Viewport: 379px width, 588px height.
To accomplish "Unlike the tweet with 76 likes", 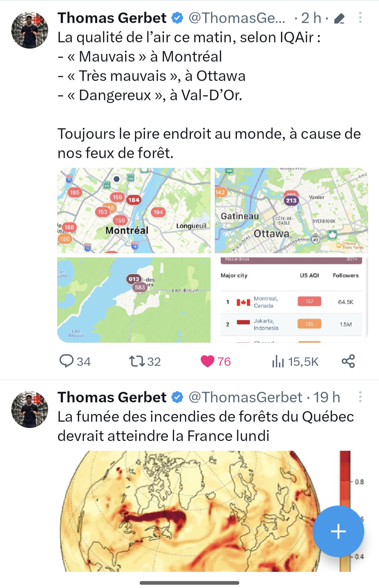I will tap(207, 361).
